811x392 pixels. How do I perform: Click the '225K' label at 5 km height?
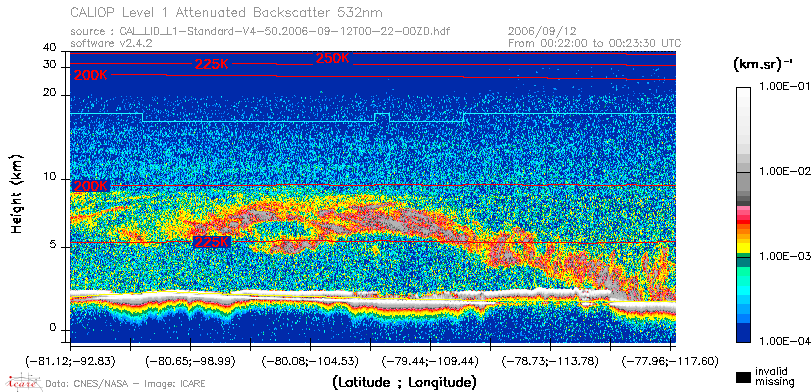click(212, 242)
